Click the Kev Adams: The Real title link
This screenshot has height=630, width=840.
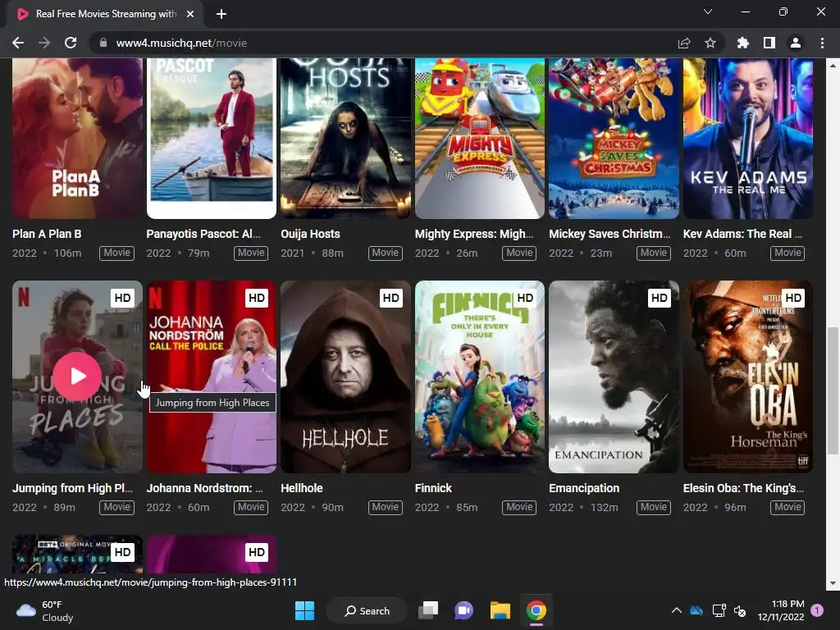click(742, 234)
